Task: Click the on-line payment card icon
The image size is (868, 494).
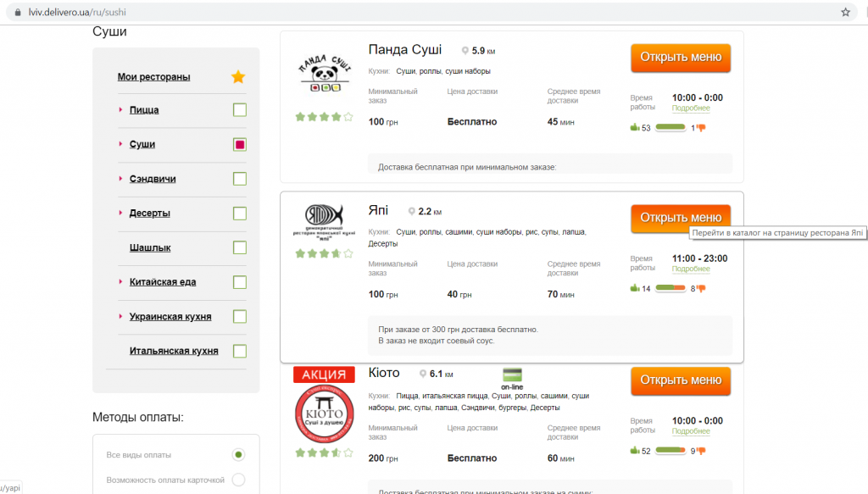Action: coord(512,375)
